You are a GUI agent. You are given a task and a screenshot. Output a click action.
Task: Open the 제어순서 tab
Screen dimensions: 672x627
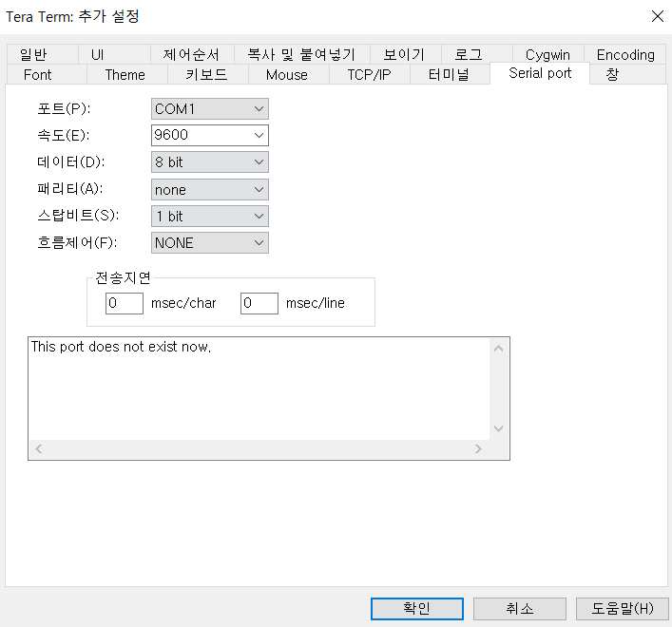(192, 54)
